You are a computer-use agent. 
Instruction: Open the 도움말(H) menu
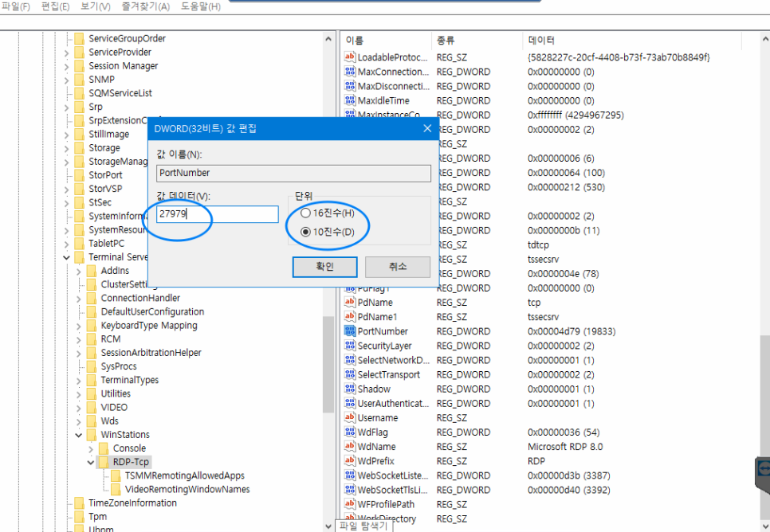[200, 7]
